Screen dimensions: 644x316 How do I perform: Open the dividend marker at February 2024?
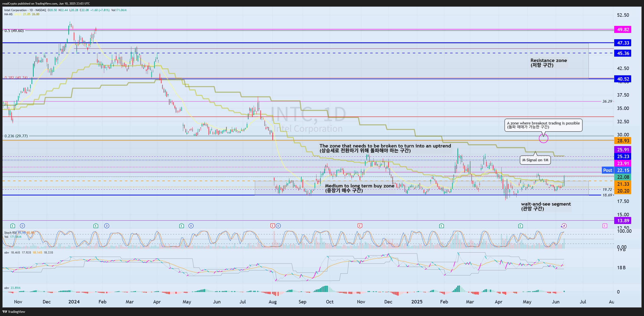pyautogui.click(x=107, y=226)
